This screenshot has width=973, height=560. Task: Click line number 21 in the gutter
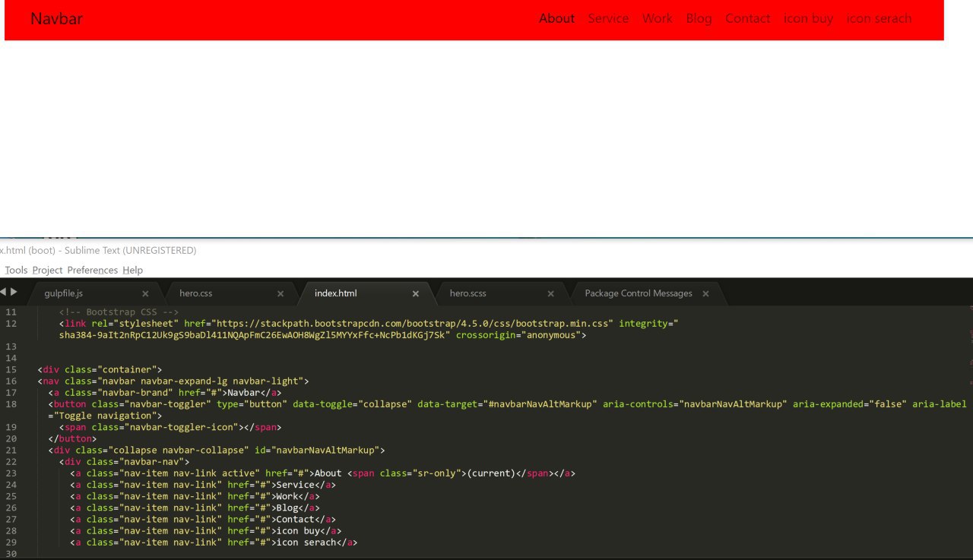click(11, 451)
